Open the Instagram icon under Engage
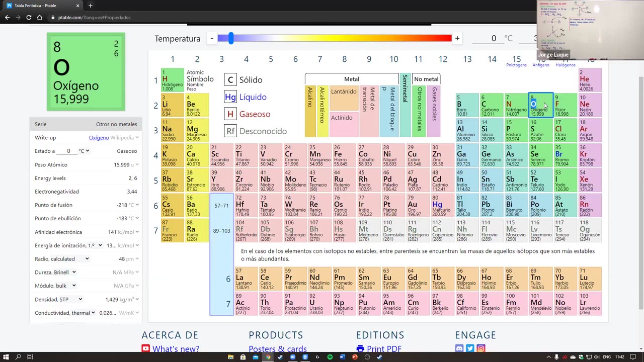The height and width of the screenshot is (362, 644). (x=481, y=348)
